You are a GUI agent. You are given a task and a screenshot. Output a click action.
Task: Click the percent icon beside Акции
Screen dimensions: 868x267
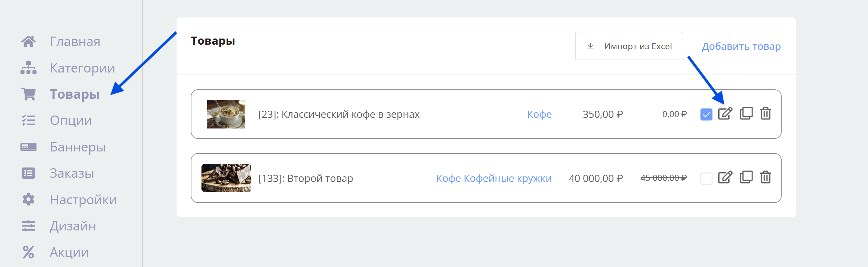(x=29, y=252)
